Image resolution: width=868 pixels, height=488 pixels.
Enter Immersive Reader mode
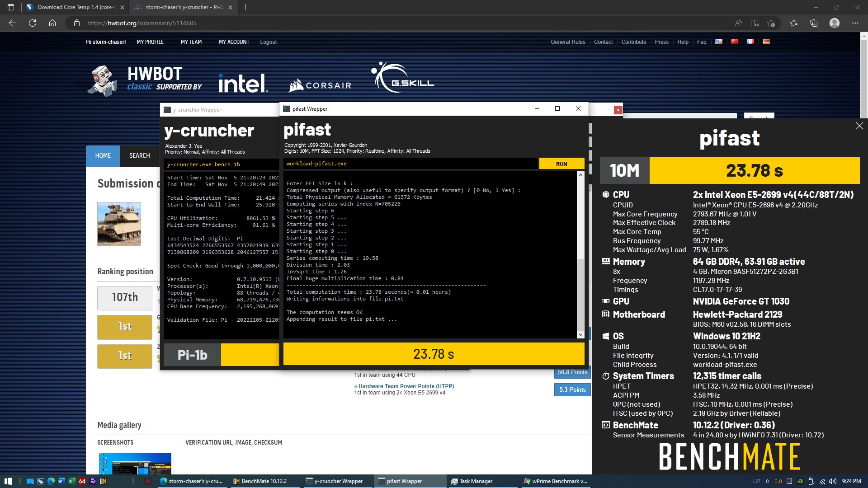755,23
